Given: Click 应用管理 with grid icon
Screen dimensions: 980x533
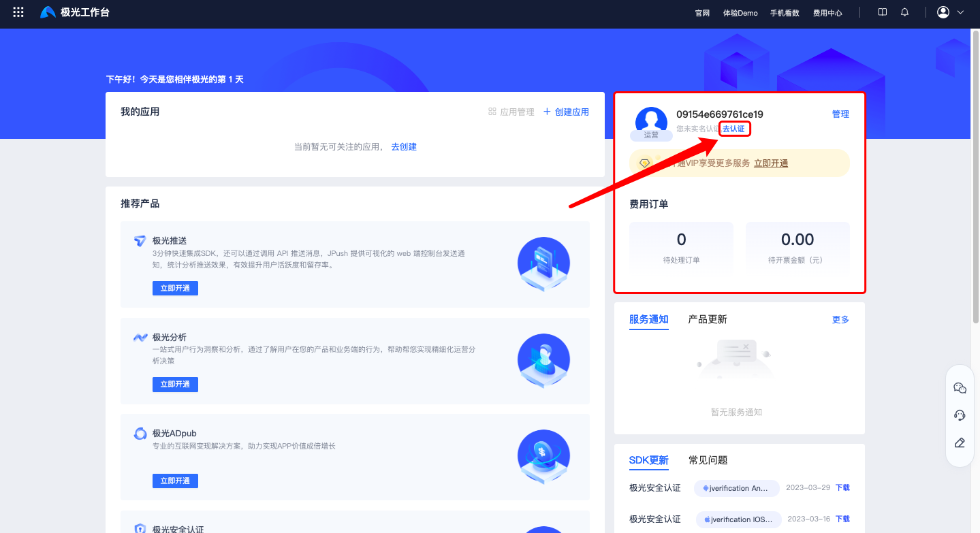Looking at the screenshot, I should point(511,112).
